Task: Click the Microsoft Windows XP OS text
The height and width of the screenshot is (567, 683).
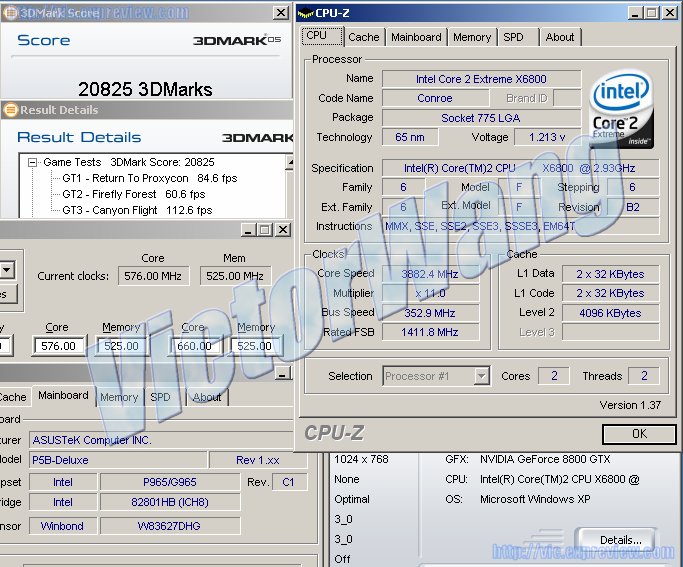Action: click(x=535, y=499)
